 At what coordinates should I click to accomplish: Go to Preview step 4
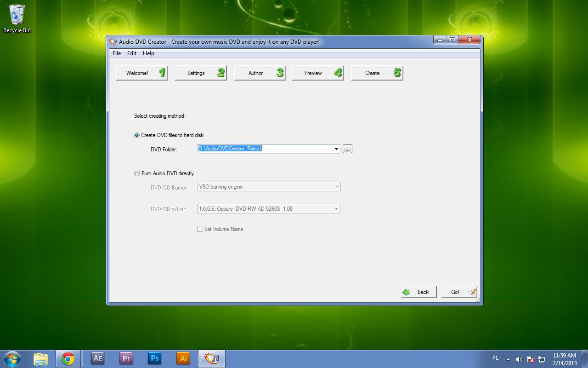tap(318, 73)
